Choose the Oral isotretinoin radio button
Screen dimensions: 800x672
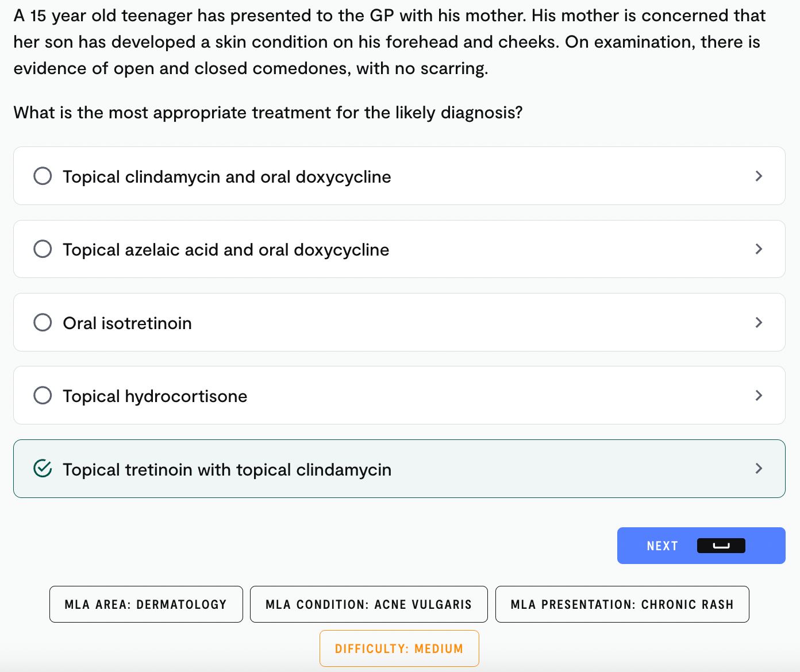pos(43,322)
